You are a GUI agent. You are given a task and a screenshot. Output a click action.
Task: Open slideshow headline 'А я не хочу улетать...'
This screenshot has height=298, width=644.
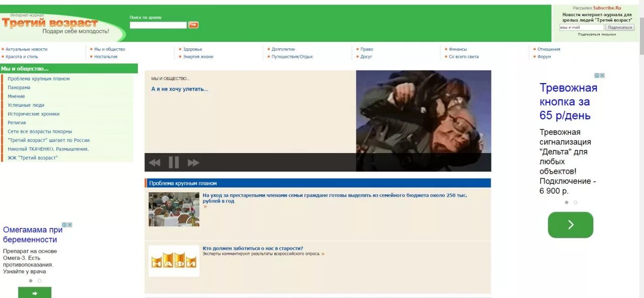[180, 89]
